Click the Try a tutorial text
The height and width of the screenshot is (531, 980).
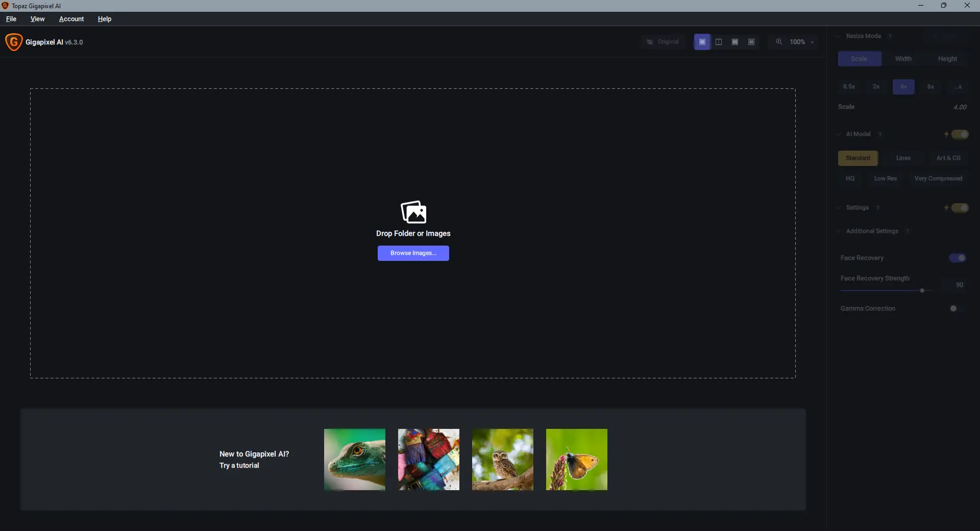click(x=239, y=466)
